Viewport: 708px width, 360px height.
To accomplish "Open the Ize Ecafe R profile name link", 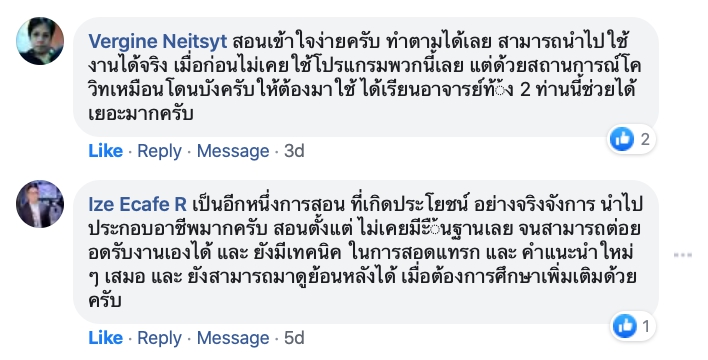I will tap(137, 205).
